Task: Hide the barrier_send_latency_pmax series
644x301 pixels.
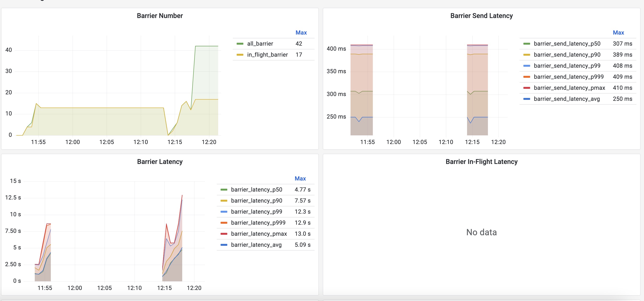Action: (527, 88)
